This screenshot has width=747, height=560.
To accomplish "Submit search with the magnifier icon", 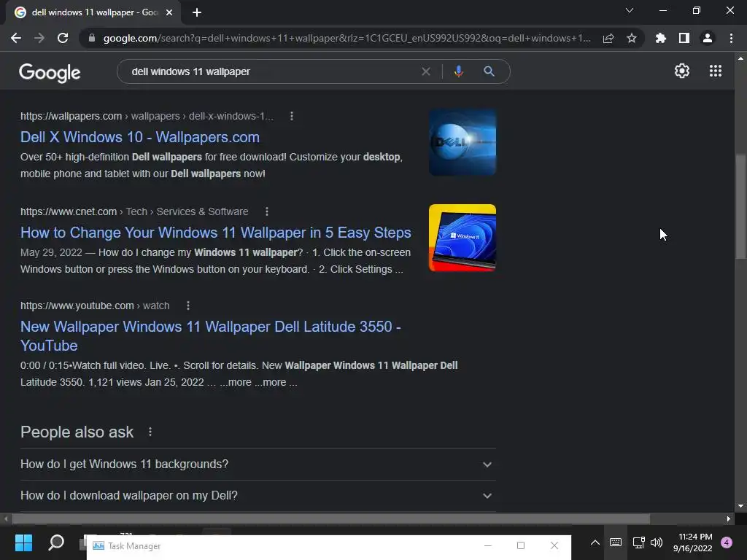I will 489,71.
